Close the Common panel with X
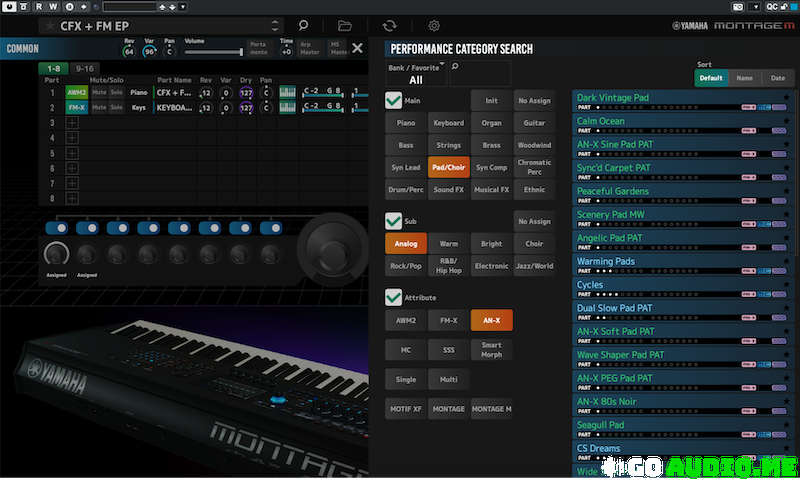 (357, 48)
